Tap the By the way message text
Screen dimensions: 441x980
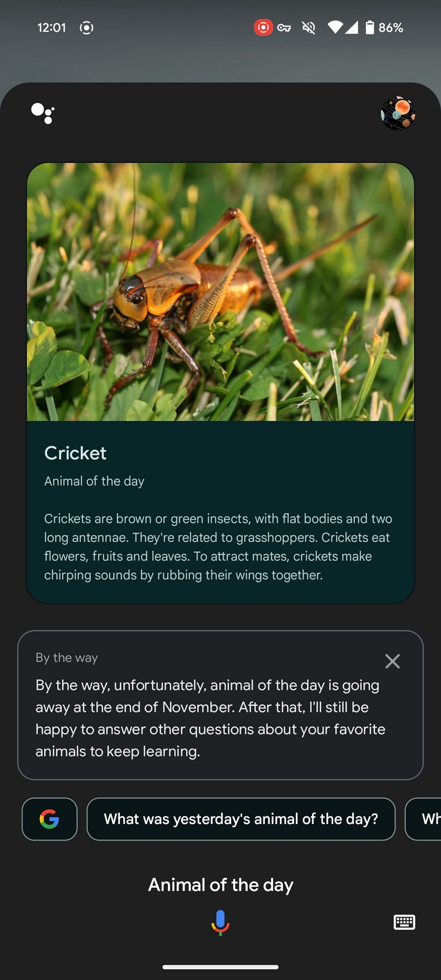tap(210, 718)
